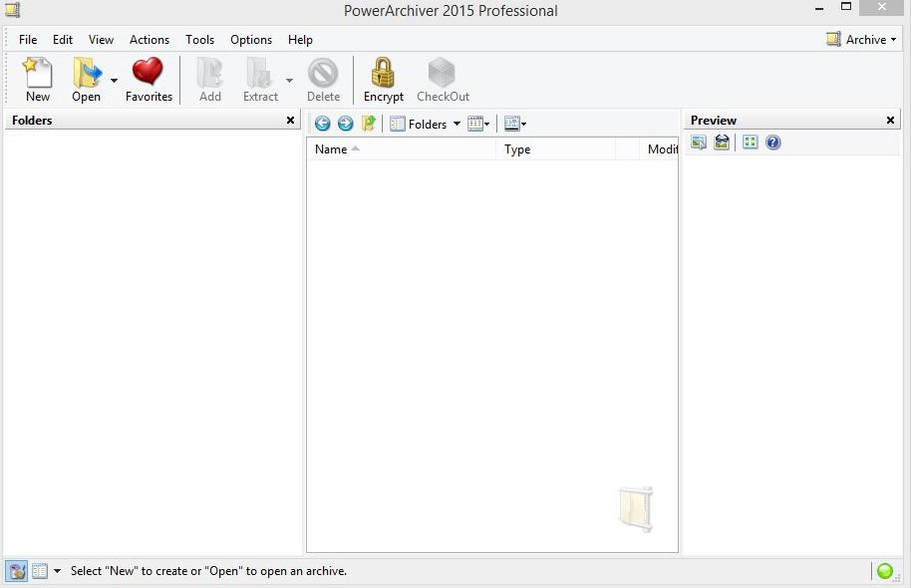The width and height of the screenshot is (911, 588).
Task: Open the Archive dropdown at top right
Action: [x=861, y=40]
